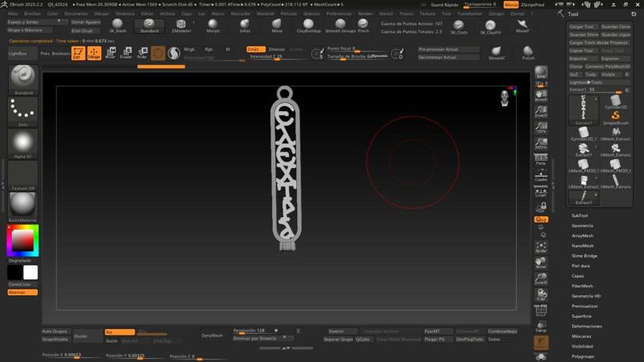The image size is (644, 362).
Task: Click Decimatear Actual button
Action: point(448,57)
